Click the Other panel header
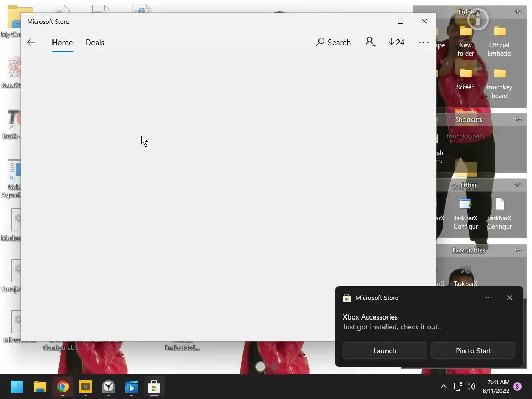This screenshot has width=532, height=399. coord(469,185)
